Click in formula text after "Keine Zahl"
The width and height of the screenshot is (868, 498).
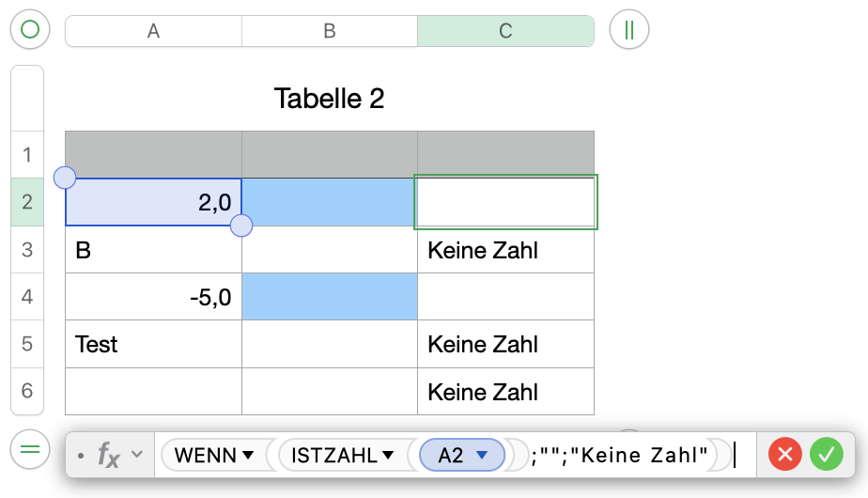tap(736, 456)
